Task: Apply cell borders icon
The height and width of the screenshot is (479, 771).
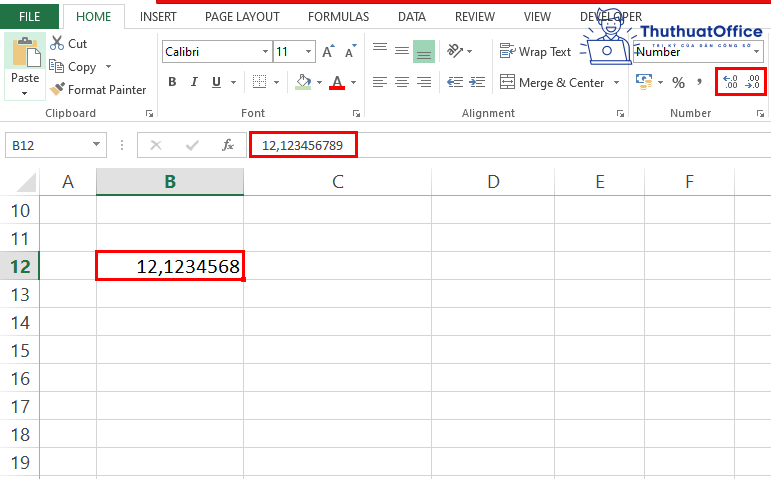Action: (x=259, y=82)
